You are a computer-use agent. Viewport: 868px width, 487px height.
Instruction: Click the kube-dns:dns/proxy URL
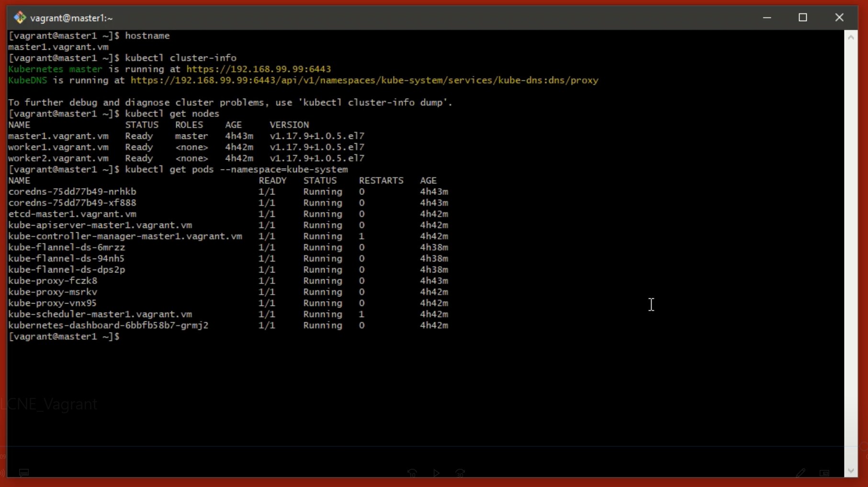364,80
